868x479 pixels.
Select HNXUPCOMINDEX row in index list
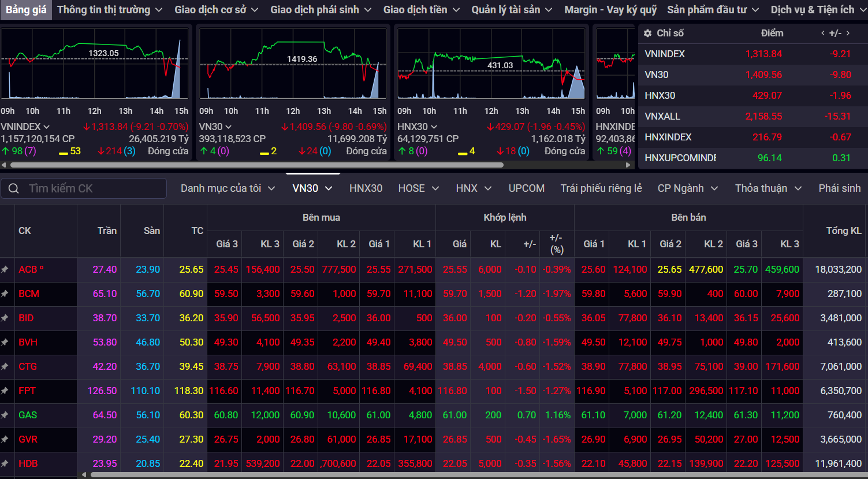(x=752, y=158)
